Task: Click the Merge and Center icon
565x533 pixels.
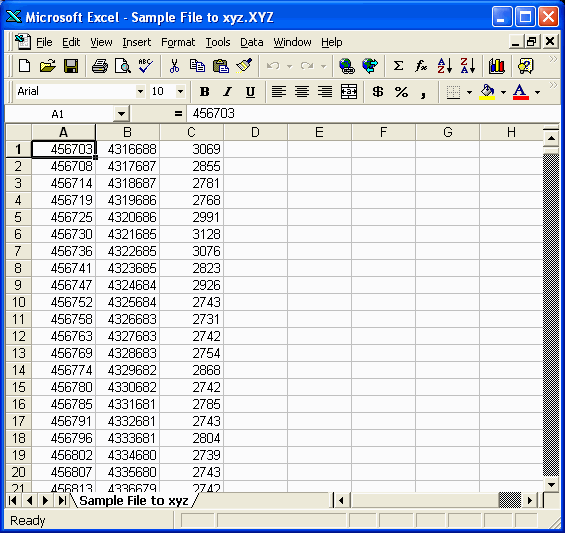Action: [348, 92]
